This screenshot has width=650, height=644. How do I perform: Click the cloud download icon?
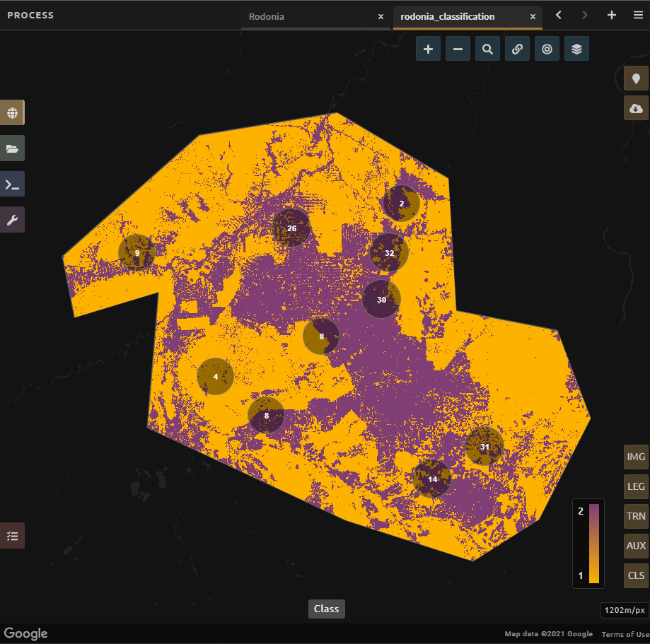coord(634,107)
